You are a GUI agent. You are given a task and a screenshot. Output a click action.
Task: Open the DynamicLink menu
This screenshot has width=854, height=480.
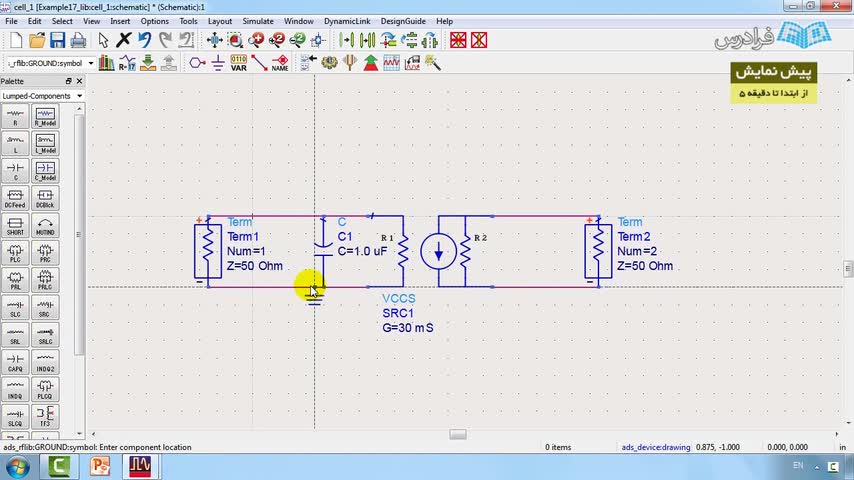(347, 21)
